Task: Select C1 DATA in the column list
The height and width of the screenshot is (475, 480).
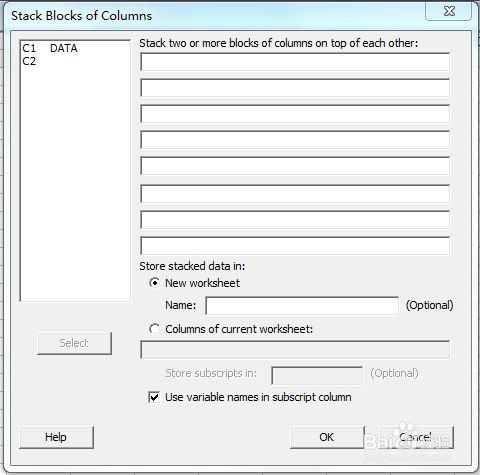Action: (x=50, y=48)
